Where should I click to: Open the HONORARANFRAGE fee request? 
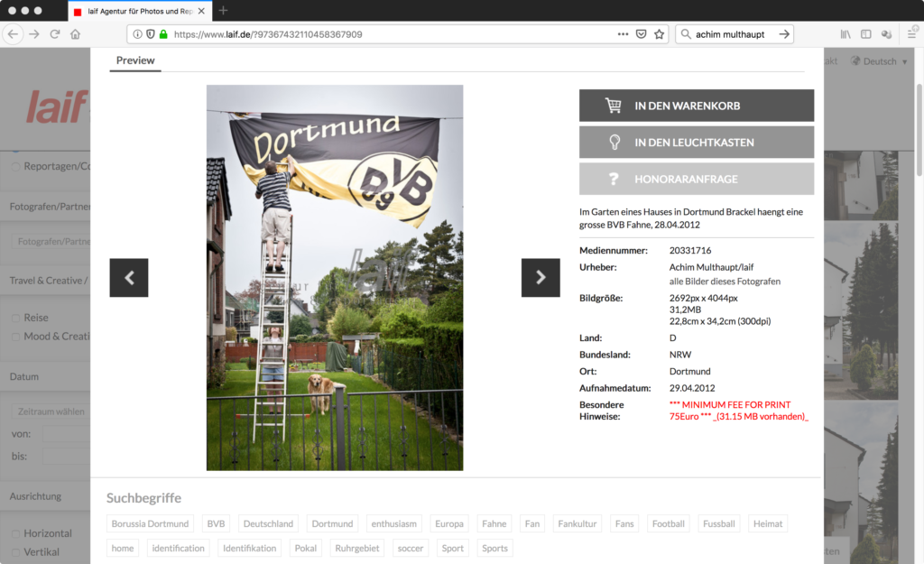click(697, 179)
